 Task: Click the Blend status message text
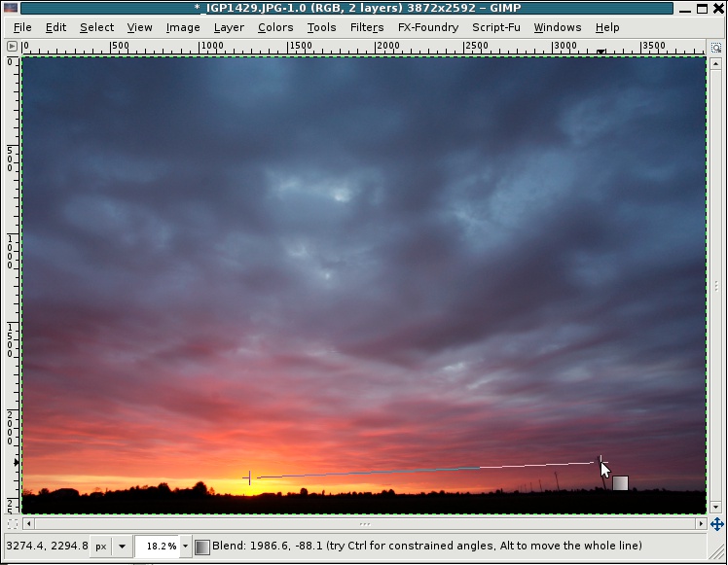pos(426,546)
